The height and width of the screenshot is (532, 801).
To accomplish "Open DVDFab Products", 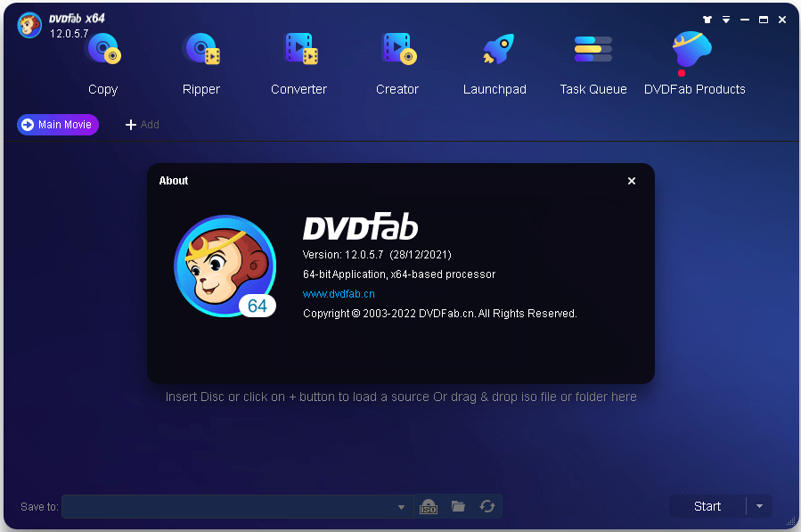I will 694,64.
